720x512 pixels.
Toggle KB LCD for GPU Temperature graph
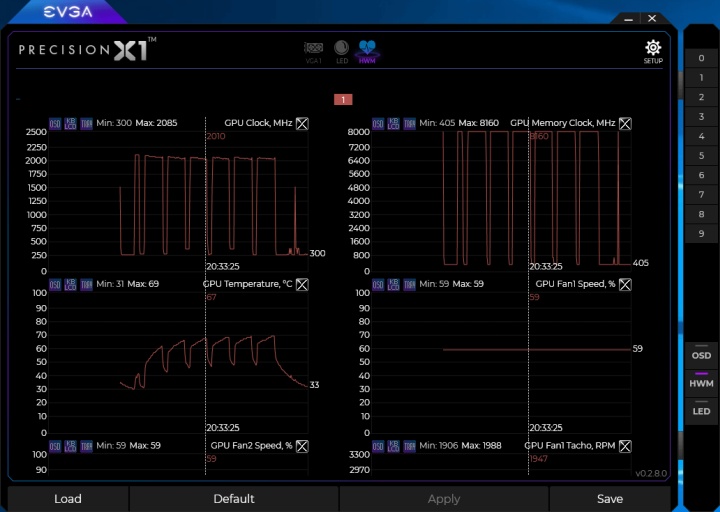coord(70,285)
